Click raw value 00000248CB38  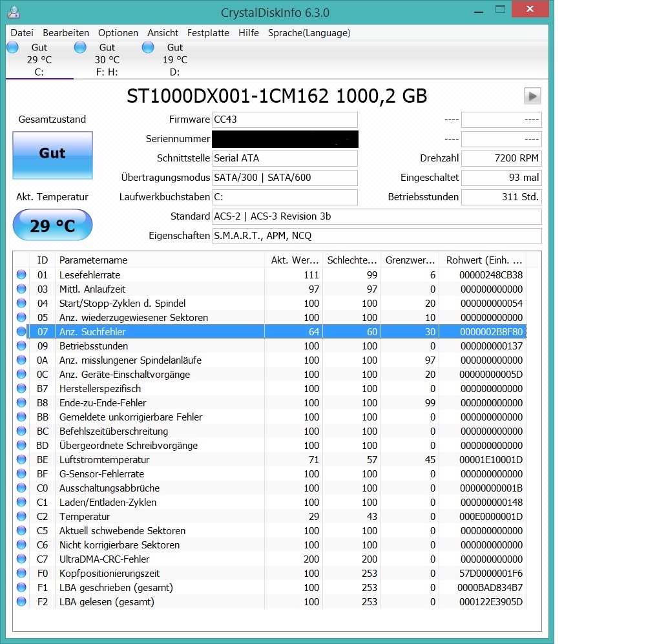pos(491,275)
